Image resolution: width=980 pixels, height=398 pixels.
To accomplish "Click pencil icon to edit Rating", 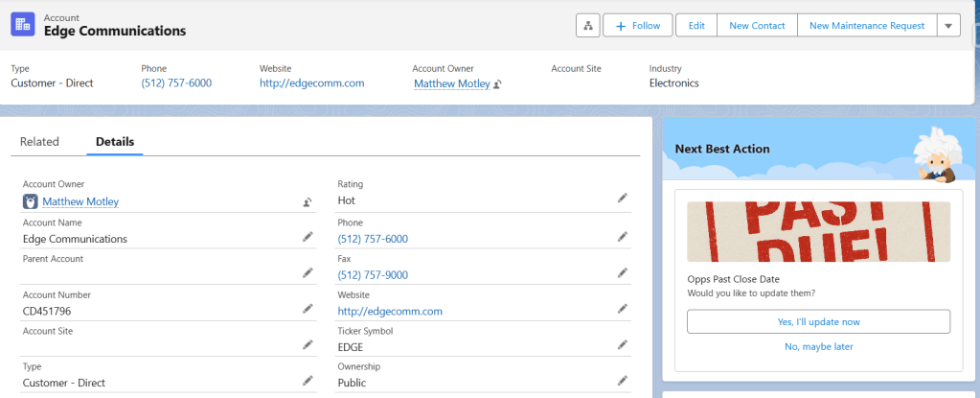I will (623, 198).
